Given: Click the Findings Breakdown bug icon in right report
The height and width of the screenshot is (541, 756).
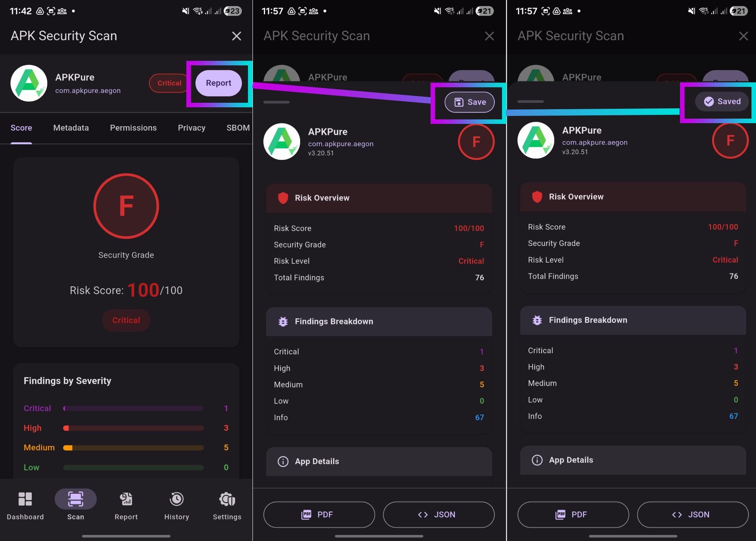Looking at the screenshot, I should [x=537, y=320].
